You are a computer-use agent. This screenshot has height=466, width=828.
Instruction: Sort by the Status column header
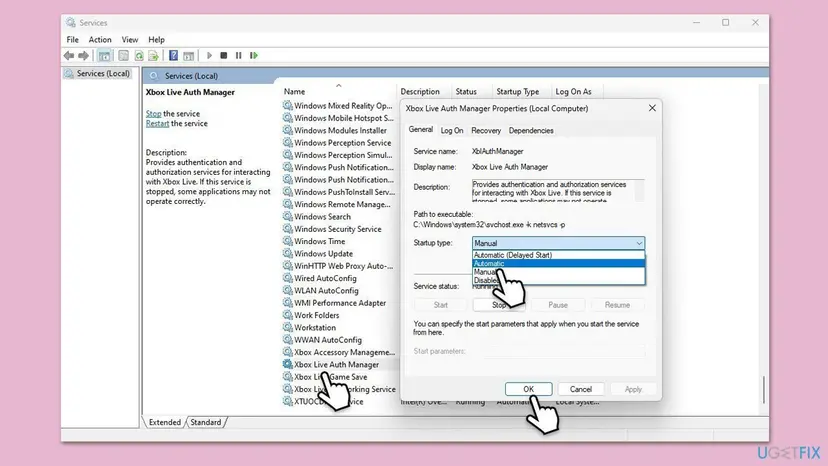click(x=466, y=91)
